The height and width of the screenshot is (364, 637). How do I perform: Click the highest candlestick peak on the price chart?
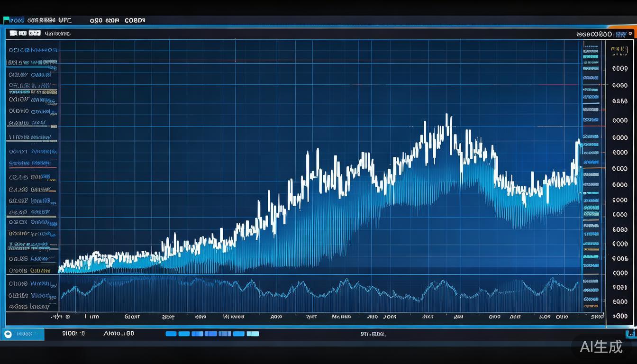coord(446,116)
